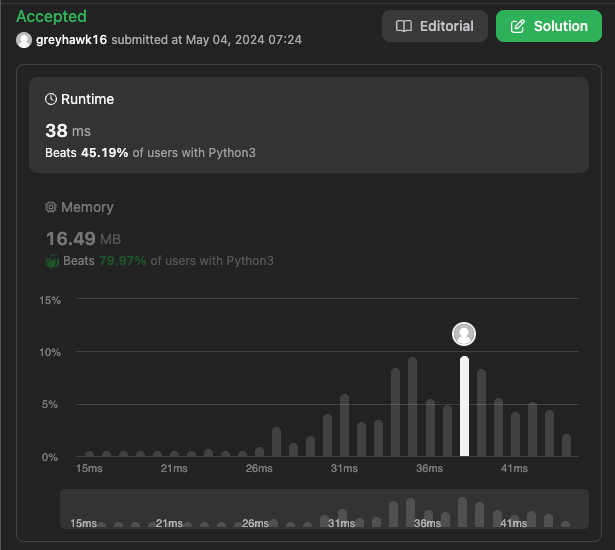
Task: Click the 79.97% memory percentage
Action: point(123,261)
